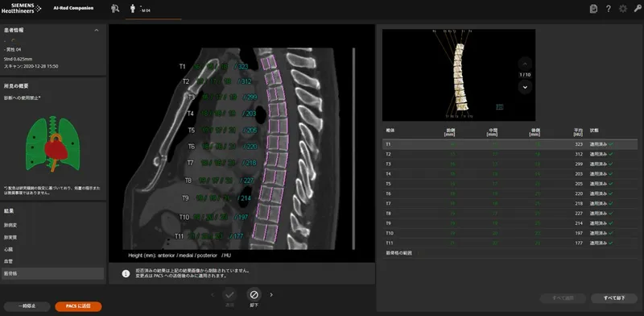
Task: Click the lung and heart findings overview graphic
Action: coord(52,143)
